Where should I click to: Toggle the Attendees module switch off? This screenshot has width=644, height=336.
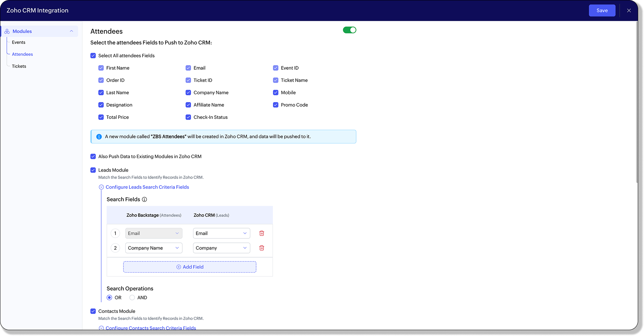(349, 30)
